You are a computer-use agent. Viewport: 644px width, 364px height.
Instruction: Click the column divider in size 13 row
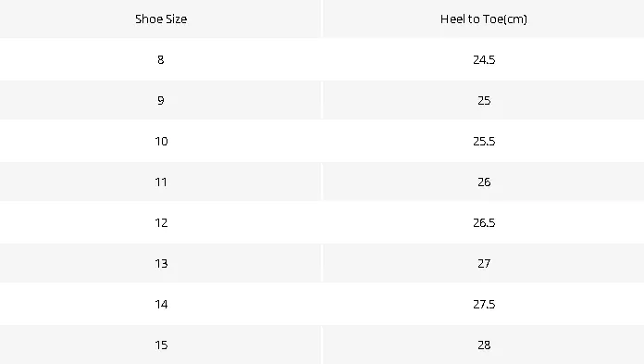[x=322, y=263]
